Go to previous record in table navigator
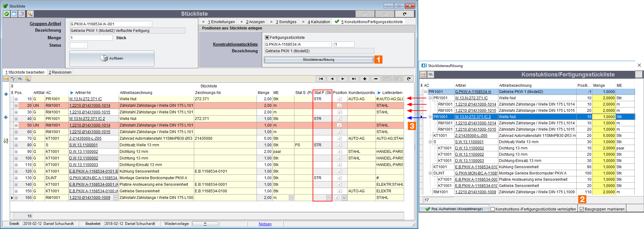This screenshot has height=229, width=644. [x=332, y=79]
